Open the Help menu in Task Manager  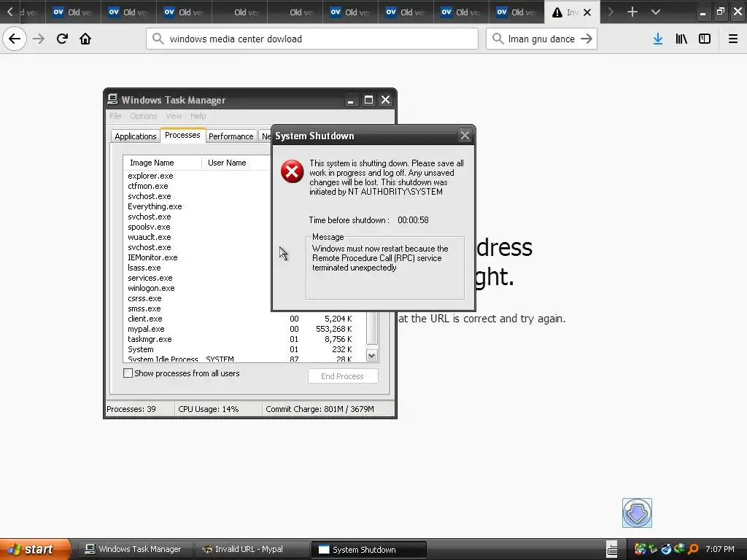pos(198,116)
